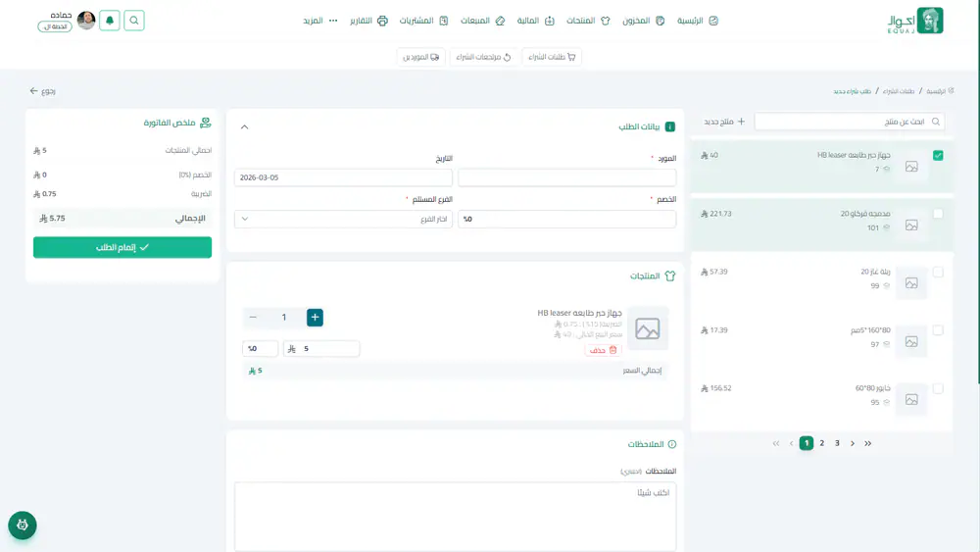Focus the product search field
Viewport: 980px width, 552px height.
coord(850,122)
